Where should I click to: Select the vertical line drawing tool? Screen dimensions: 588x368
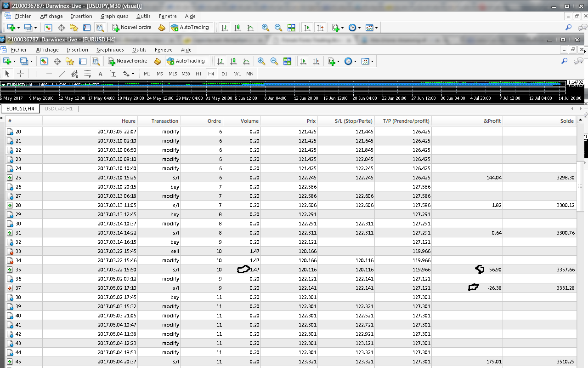36,74
